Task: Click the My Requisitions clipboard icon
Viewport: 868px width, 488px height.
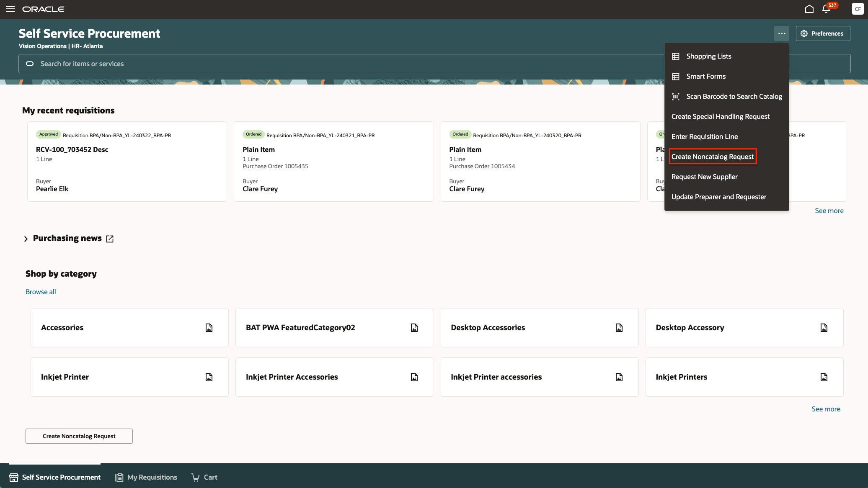Action: [119, 477]
